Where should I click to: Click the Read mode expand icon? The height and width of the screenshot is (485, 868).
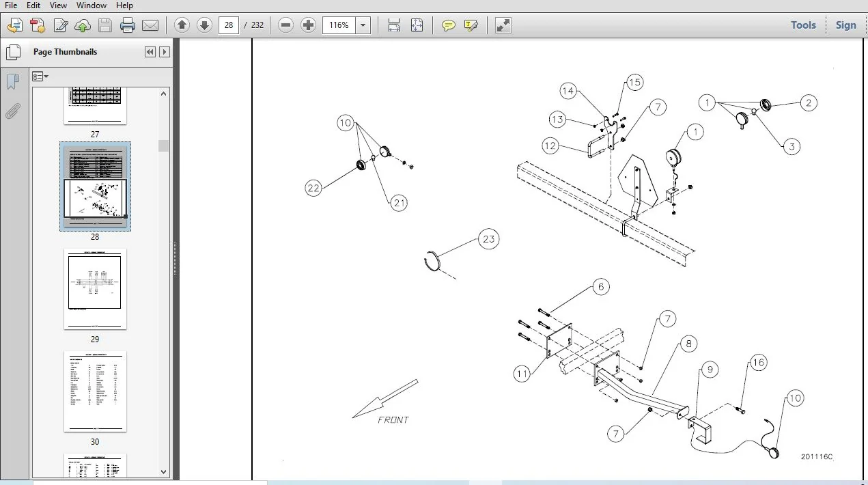[x=503, y=25]
